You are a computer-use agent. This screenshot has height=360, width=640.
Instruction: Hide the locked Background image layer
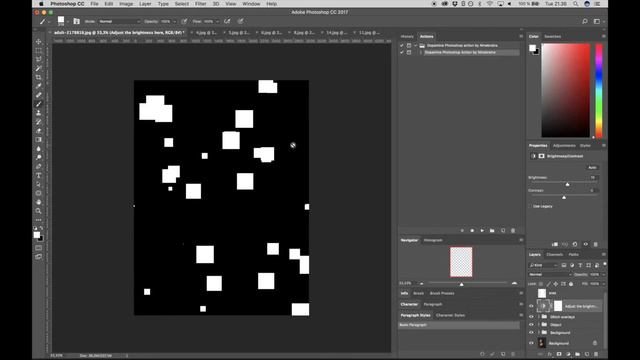coord(531,343)
